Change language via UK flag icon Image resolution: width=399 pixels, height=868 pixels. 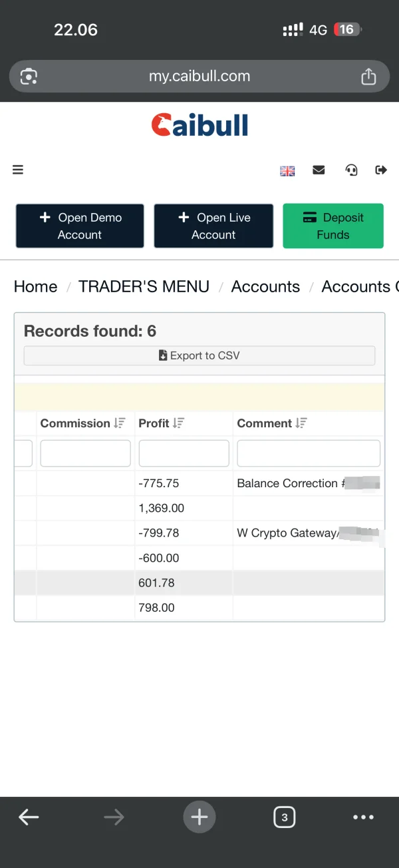click(x=287, y=170)
